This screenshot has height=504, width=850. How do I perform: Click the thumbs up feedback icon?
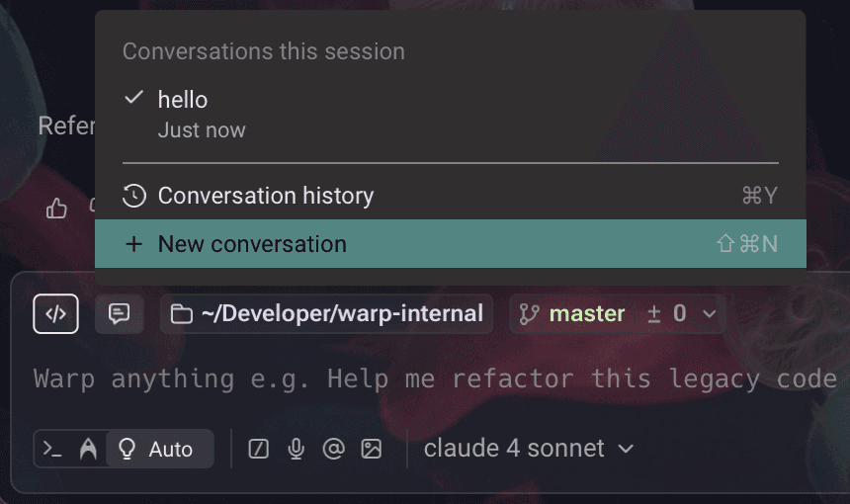click(56, 208)
